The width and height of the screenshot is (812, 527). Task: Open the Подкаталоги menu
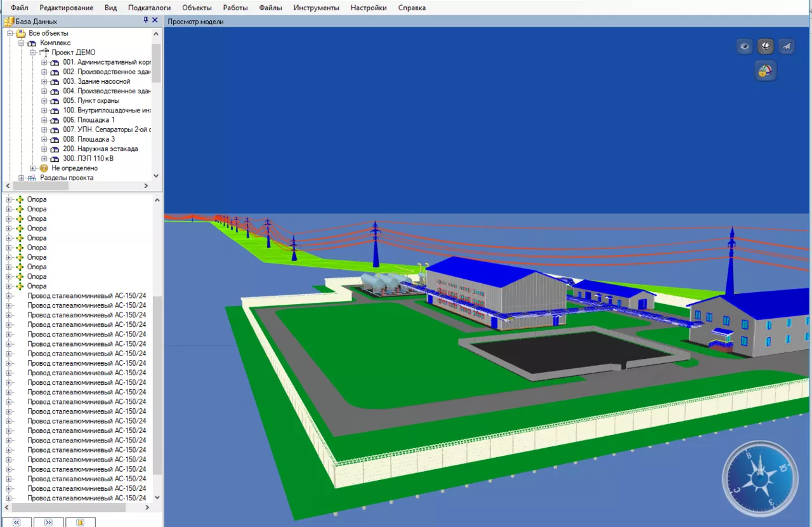(149, 8)
